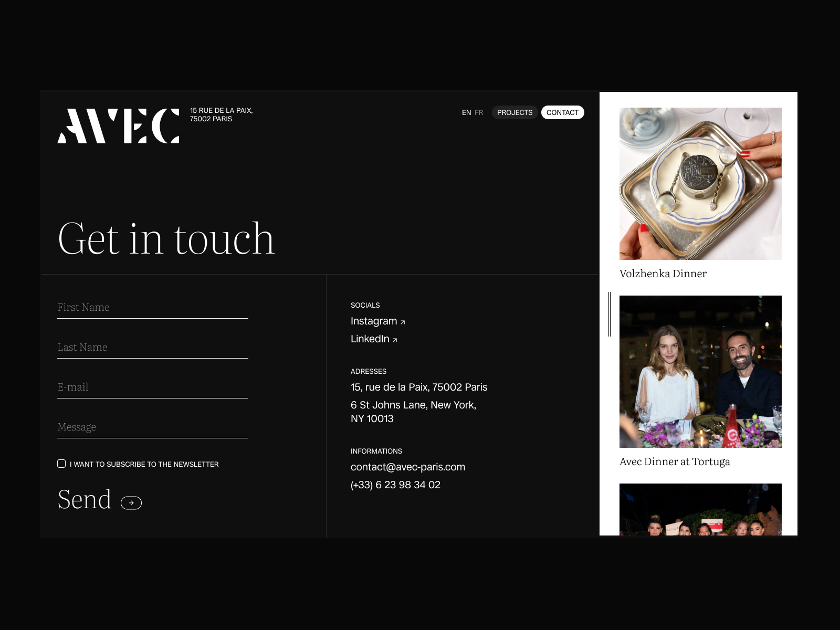The width and height of the screenshot is (840, 630).
Task: Click the Send text button
Action: [x=85, y=499]
